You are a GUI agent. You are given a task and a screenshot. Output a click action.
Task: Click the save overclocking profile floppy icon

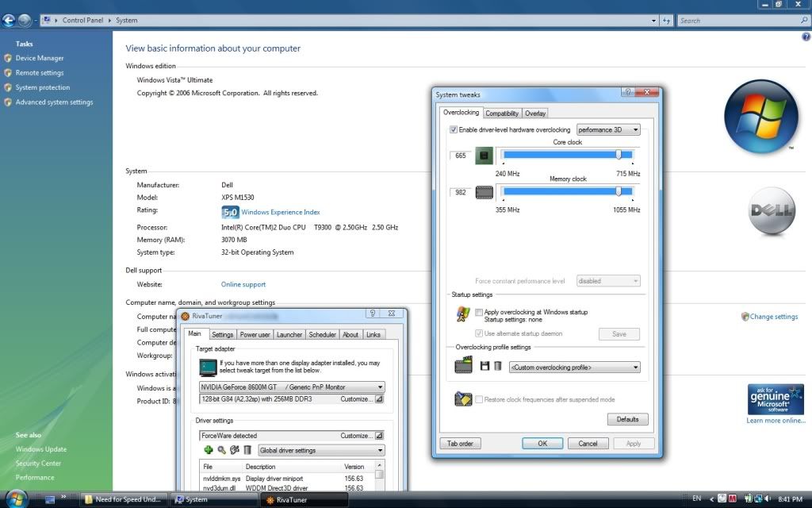pyautogui.click(x=485, y=367)
